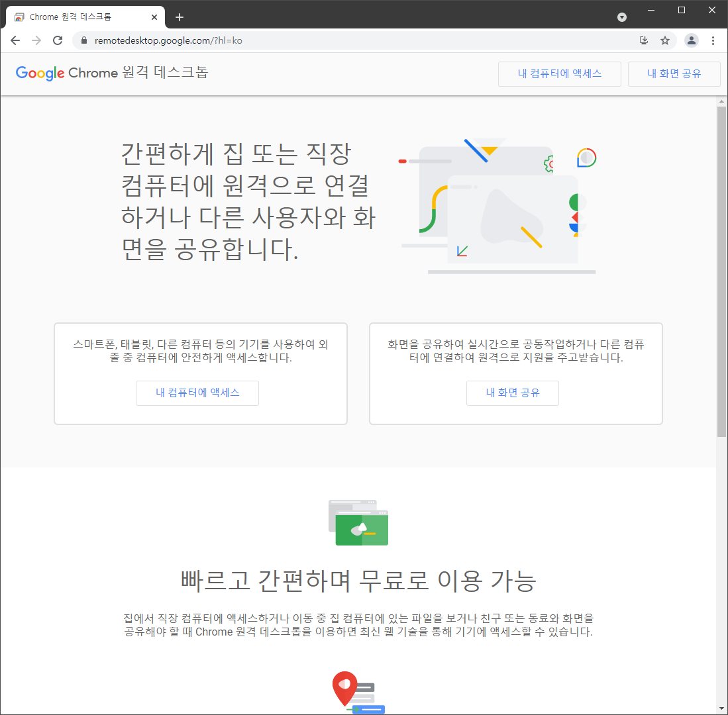
Task: Click the browser forward arrow
Action: pyautogui.click(x=36, y=40)
